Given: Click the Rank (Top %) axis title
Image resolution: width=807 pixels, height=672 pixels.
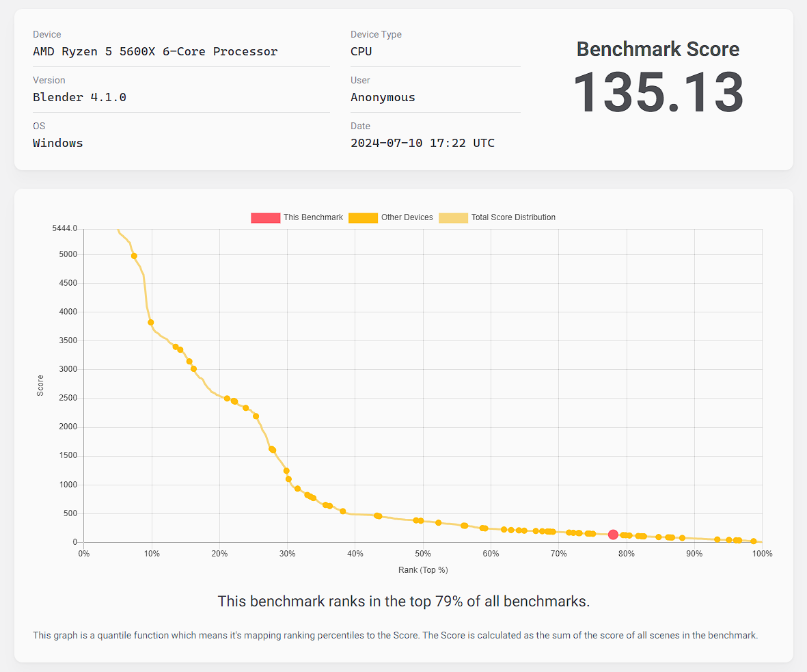Looking at the screenshot, I should pos(422,569).
